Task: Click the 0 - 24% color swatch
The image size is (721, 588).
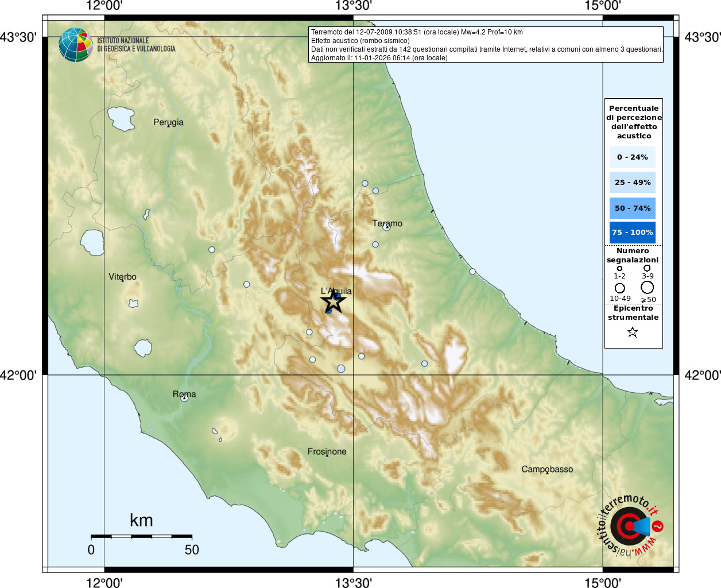Action: point(633,157)
